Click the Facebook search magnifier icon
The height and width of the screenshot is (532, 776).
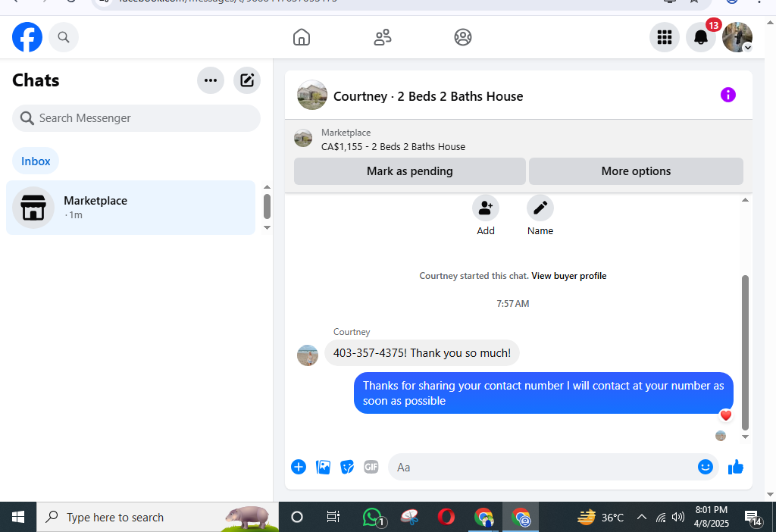pos(64,37)
